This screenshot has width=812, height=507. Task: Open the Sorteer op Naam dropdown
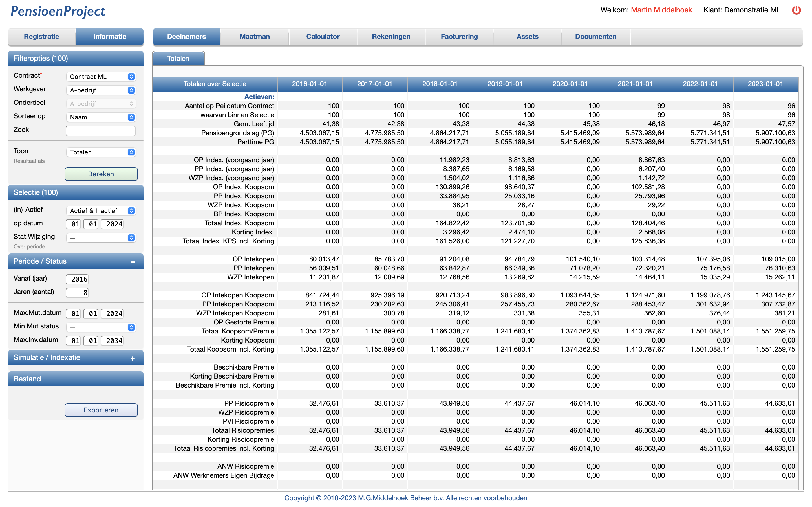(x=101, y=117)
